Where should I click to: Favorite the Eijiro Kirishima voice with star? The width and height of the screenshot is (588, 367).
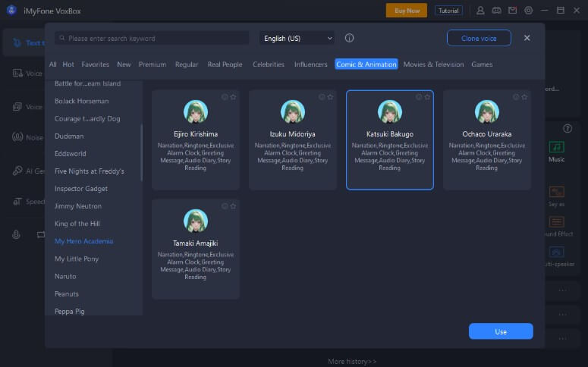(233, 97)
